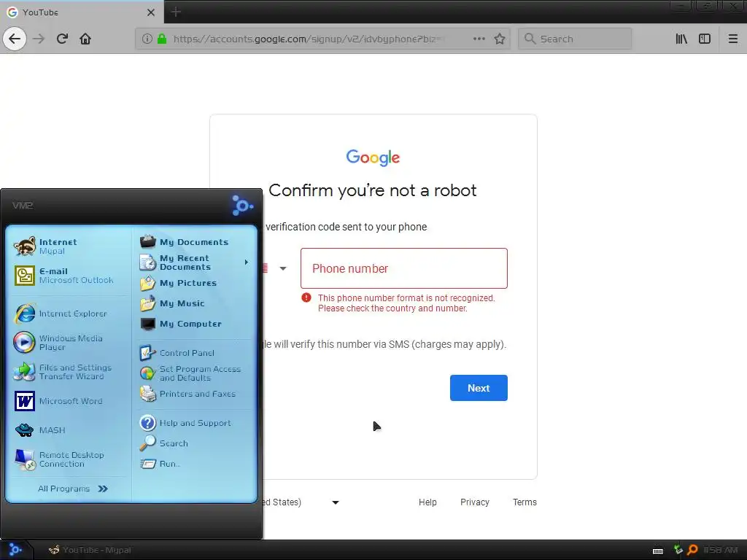747x560 pixels.
Task: Open Printers and Faxes
Action: pos(194,394)
